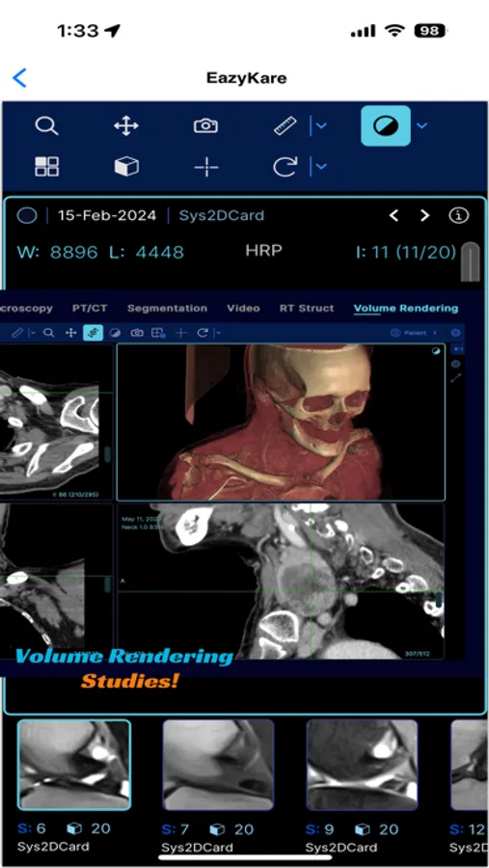Click the axial CT view at left
This screenshot has width=489, height=868.
[x=57, y=421]
